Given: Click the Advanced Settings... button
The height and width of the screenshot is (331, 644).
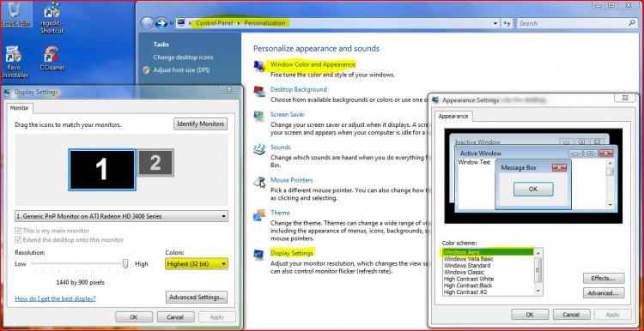Looking at the screenshot, I should 197,297.
